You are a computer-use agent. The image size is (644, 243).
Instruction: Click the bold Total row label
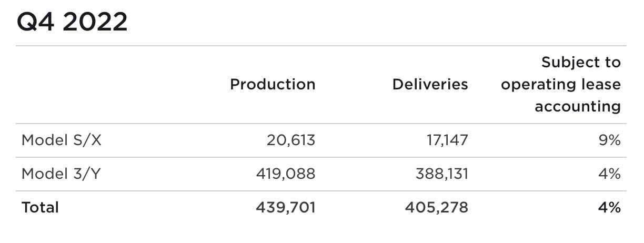[x=40, y=207]
